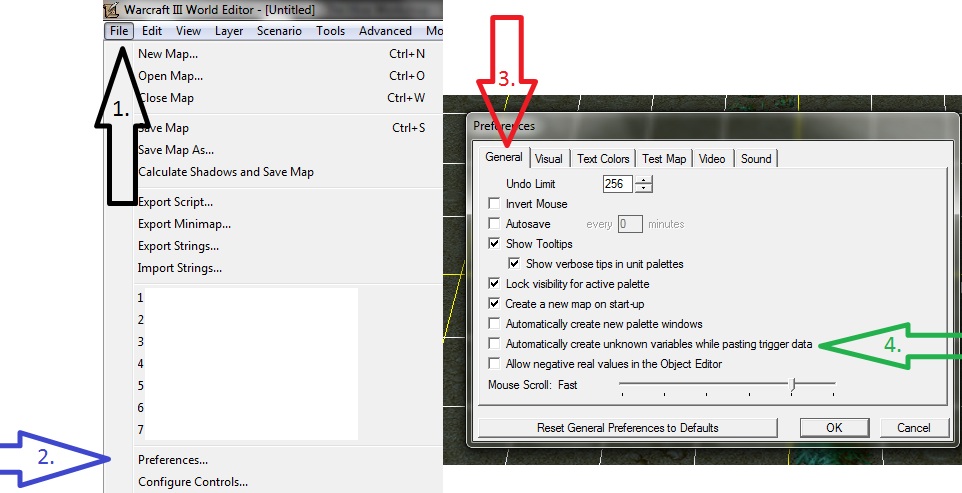Viewport: 962px width, 493px height.
Task: Switch to the Video tab
Action: click(712, 159)
